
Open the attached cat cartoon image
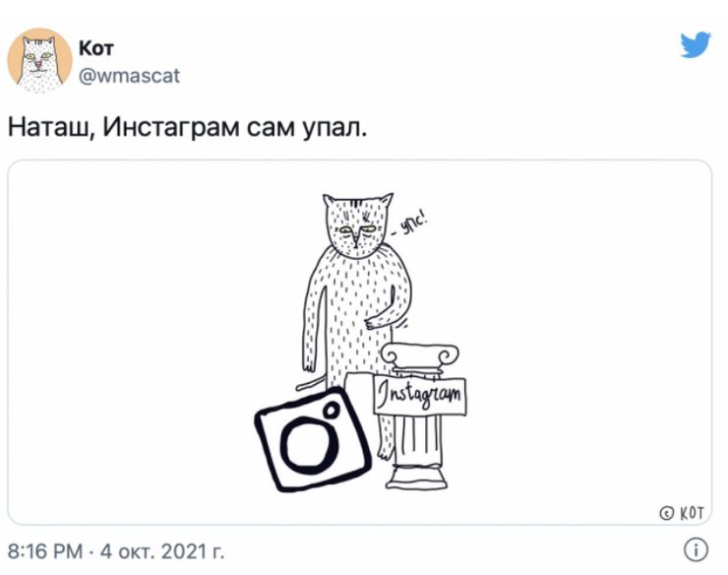pos(360,343)
